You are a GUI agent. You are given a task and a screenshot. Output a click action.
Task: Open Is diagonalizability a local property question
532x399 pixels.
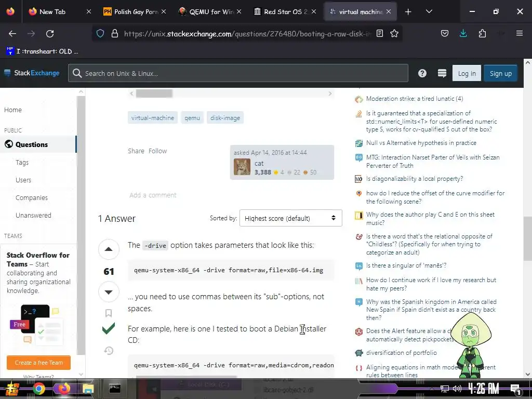(x=414, y=179)
